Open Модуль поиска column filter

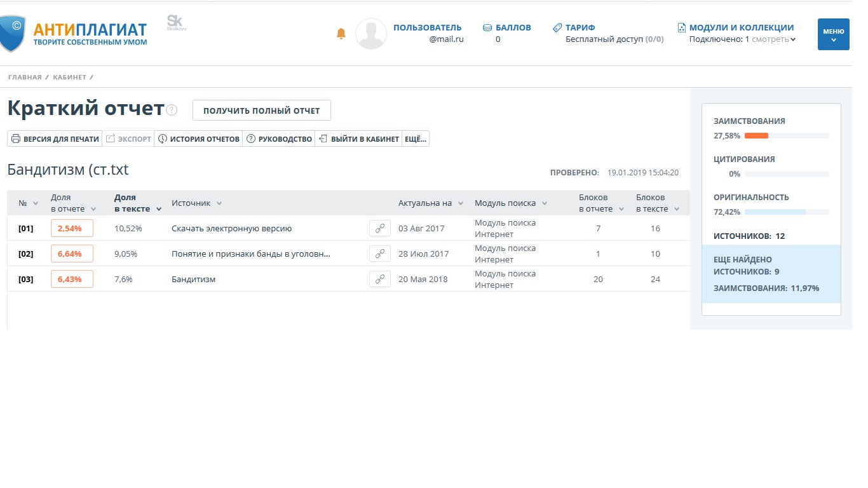(x=510, y=203)
